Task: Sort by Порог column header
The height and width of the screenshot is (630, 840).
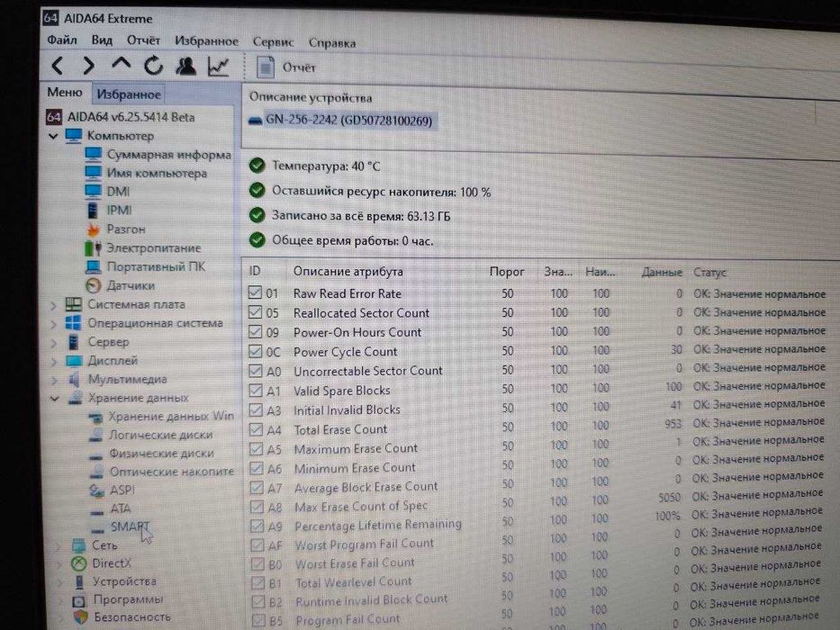Action: [507, 272]
